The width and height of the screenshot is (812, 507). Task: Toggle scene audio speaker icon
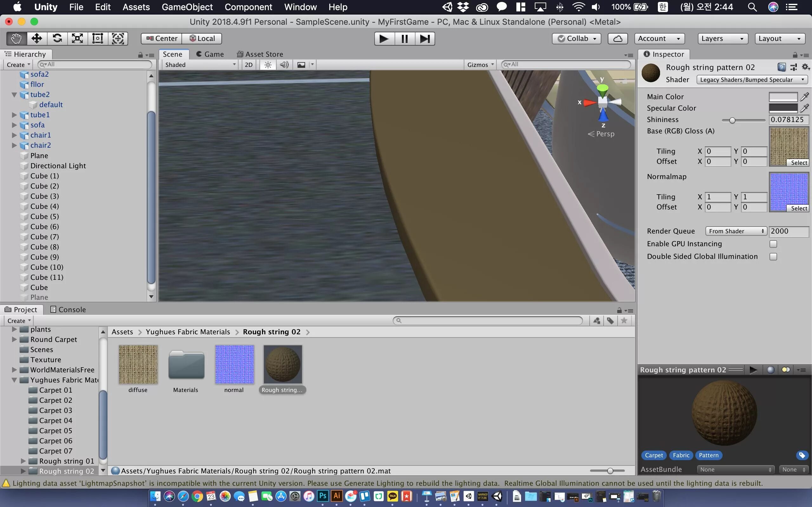pos(284,65)
